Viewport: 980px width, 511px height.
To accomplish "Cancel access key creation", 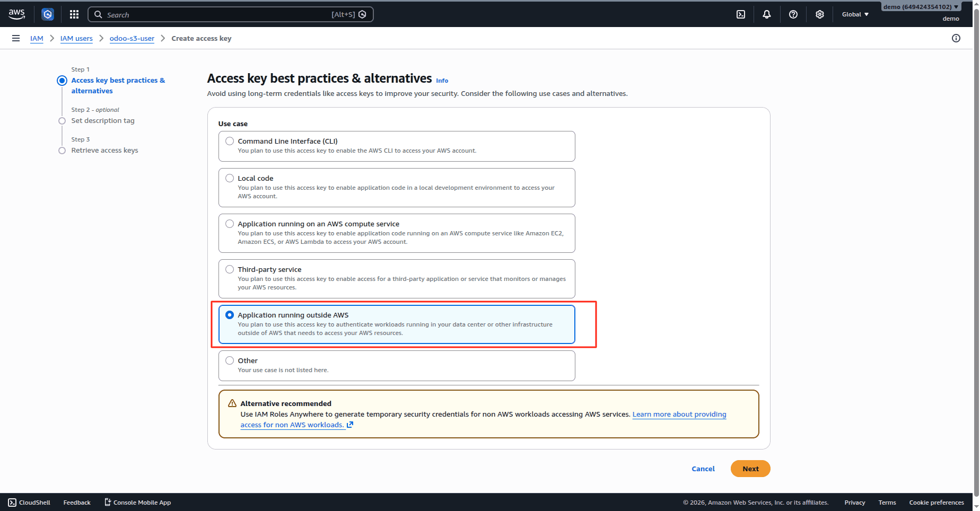I will [703, 469].
